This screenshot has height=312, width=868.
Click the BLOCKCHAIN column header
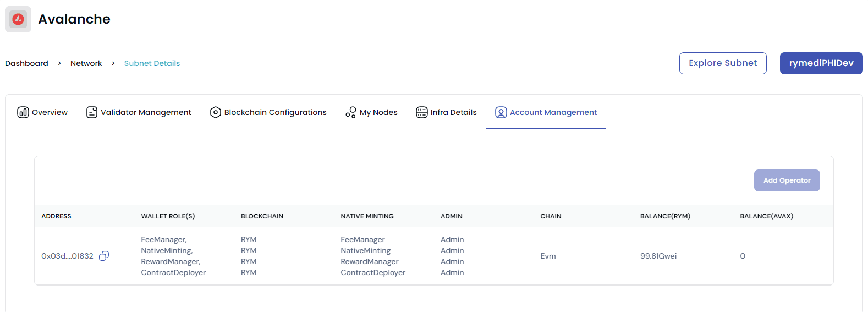pos(262,216)
